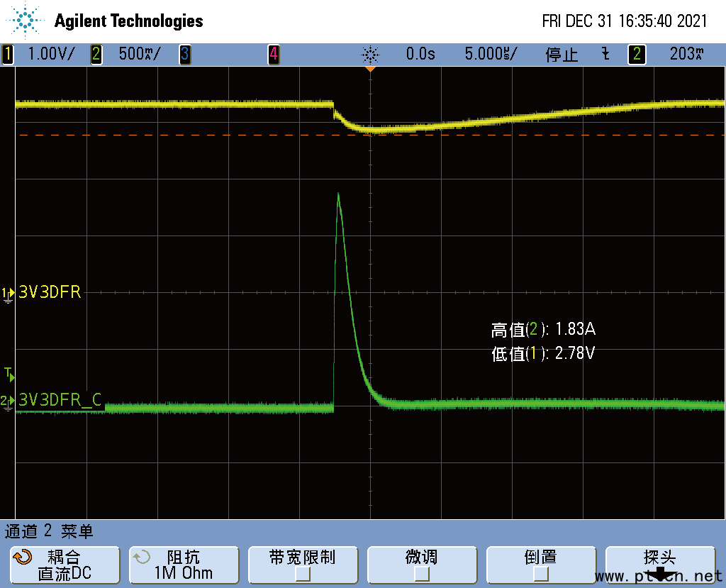This screenshot has height=588, width=726.
Task: Select channel 4 indicator in status bar
Action: [274, 55]
